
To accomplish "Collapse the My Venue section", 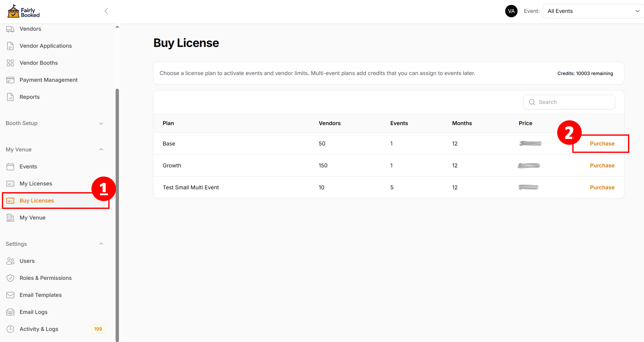I will (101, 150).
